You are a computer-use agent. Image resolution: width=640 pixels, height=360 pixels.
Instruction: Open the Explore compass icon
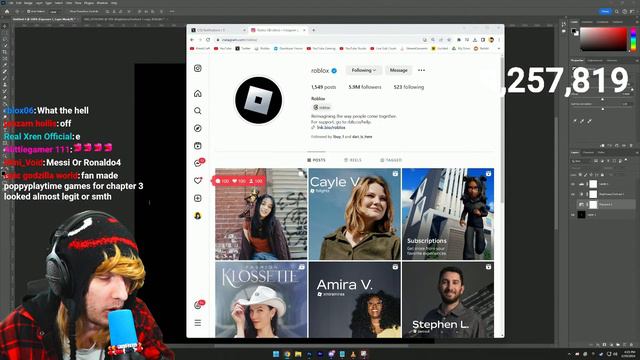click(x=198, y=128)
